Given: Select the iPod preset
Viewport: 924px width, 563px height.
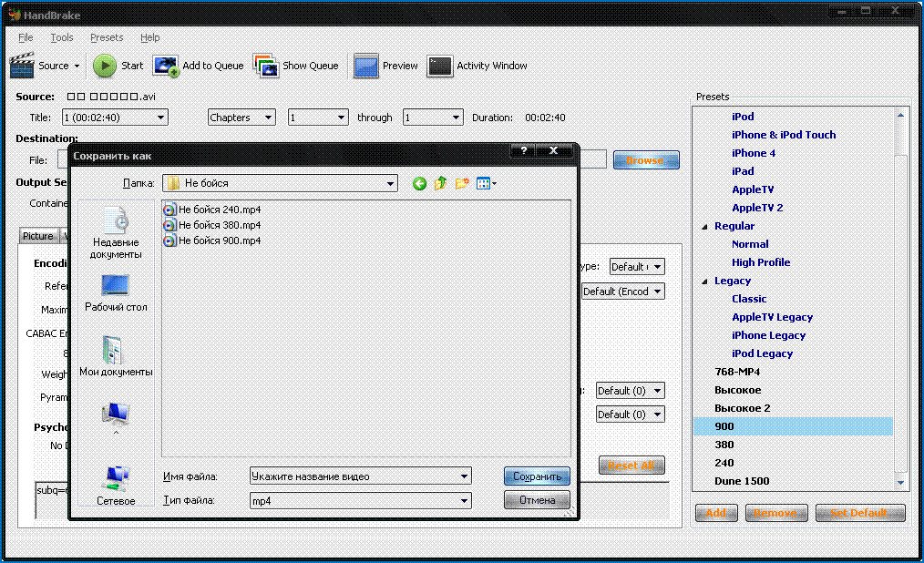Looking at the screenshot, I should (x=743, y=117).
